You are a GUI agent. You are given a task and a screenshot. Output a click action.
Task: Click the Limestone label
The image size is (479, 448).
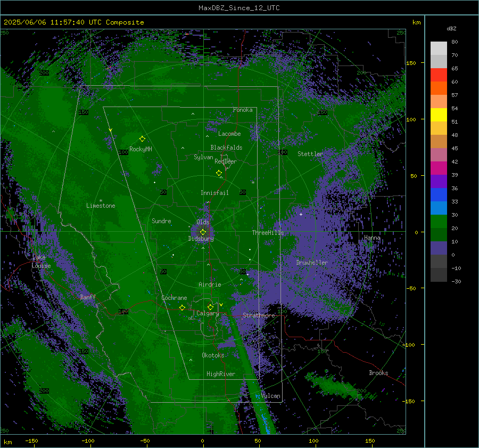101,206
